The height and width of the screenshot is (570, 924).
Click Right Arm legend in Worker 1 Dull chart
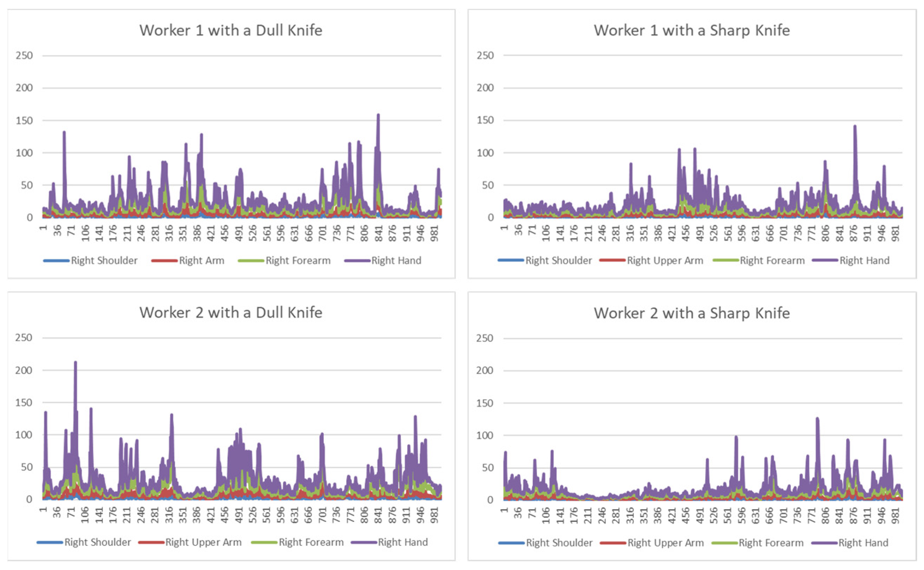click(x=201, y=260)
